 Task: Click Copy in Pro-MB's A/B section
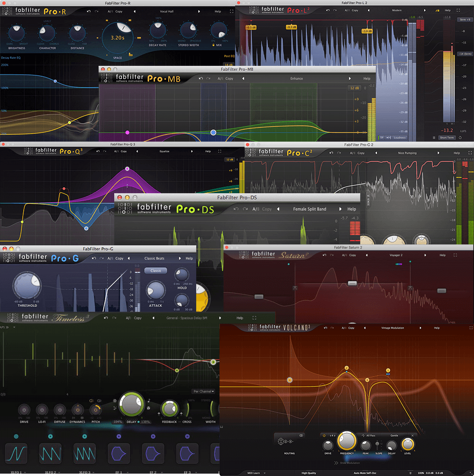point(229,79)
